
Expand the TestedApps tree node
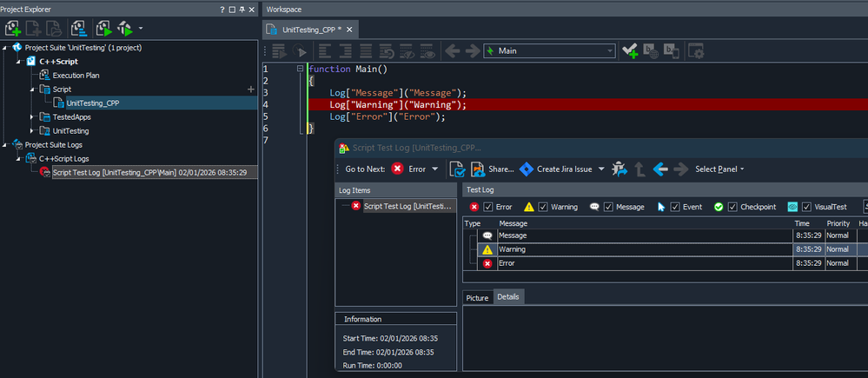coord(33,116)
